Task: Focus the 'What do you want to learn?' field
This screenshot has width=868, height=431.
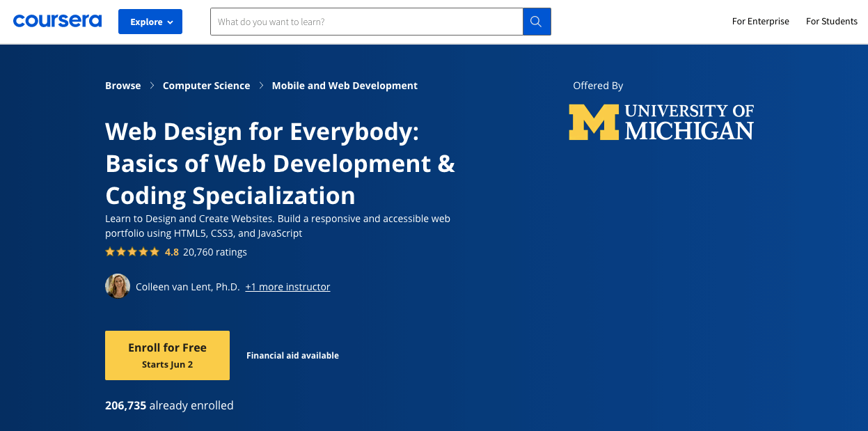Action: [366, 22]
